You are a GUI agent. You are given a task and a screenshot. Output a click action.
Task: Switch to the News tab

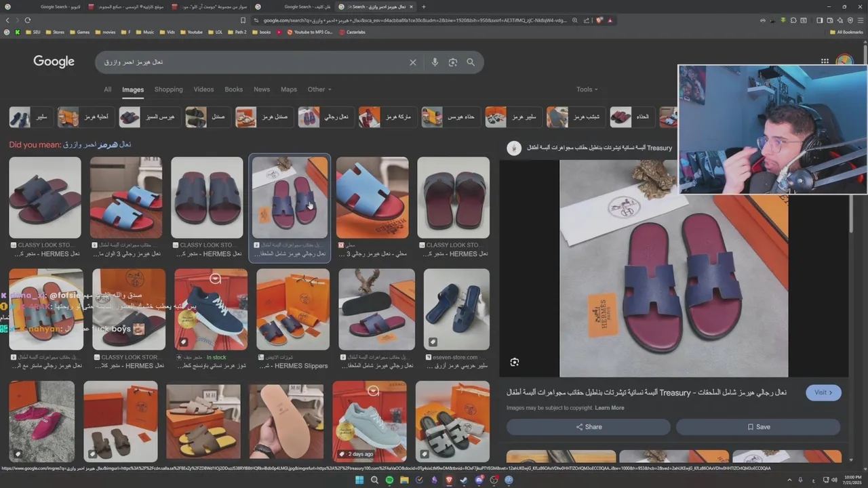click(x=262, y=89)
